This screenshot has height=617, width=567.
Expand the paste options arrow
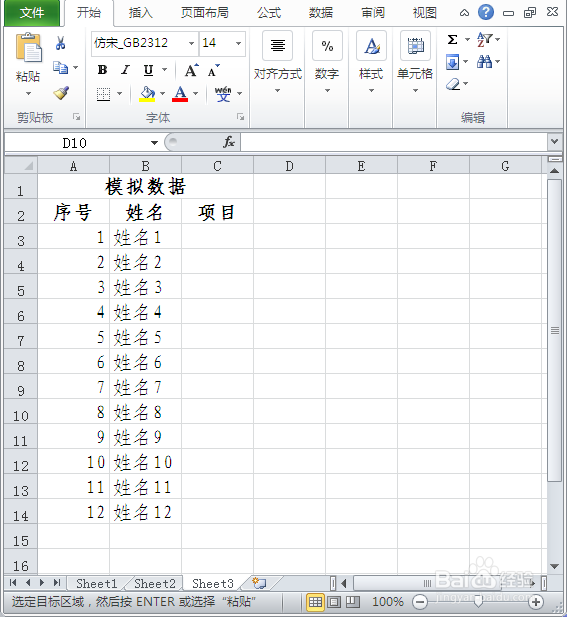click(28, 94)
